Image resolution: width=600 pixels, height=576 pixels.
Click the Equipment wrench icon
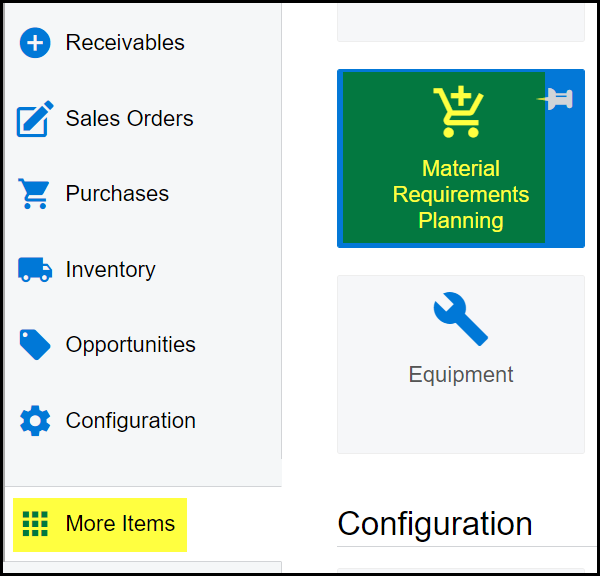[460, 319]
